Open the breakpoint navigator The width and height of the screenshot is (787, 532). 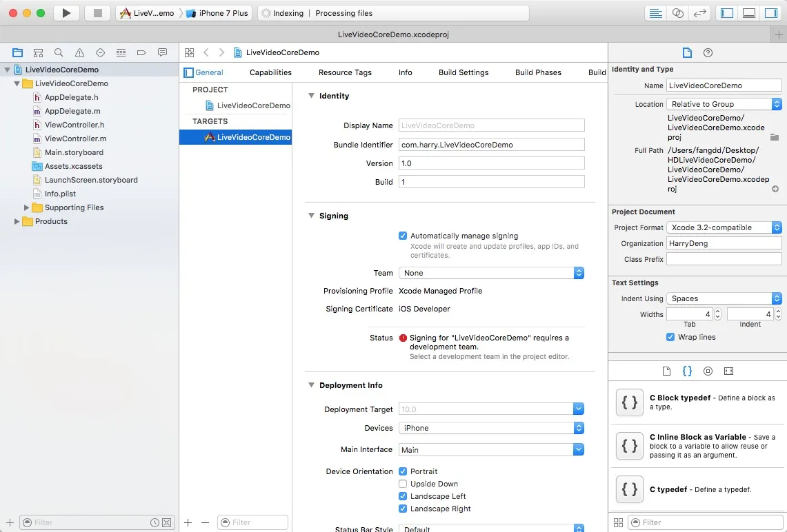pyautogui.click(x=141, y=52)
